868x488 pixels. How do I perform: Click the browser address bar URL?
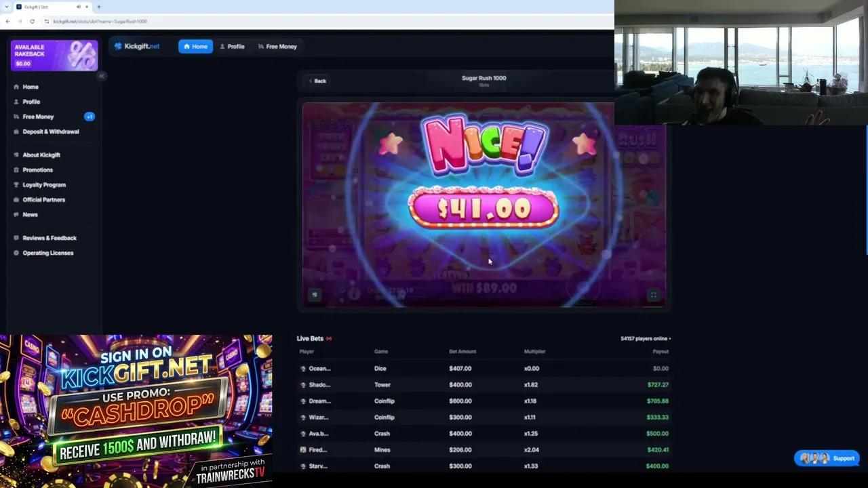click(100, 21)
